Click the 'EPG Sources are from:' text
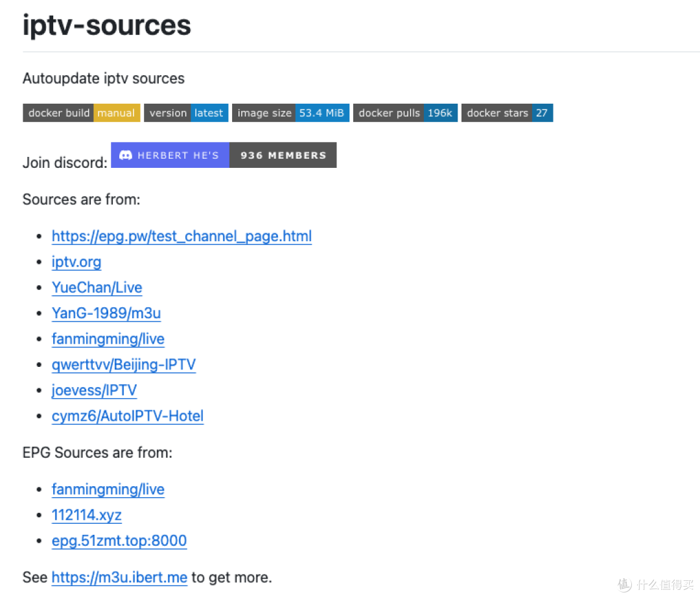 click(97, 452)
